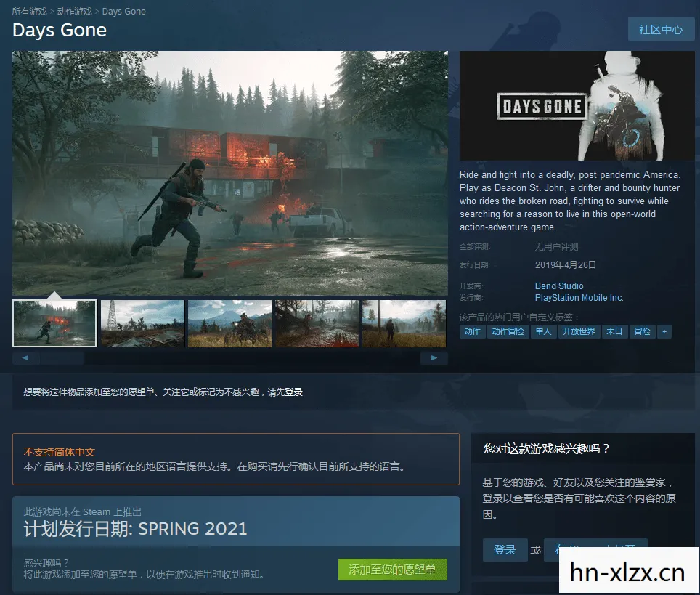This screenshot has height=595, width=700.
Task: Select the 动作 tag
Action: tap(472, 331)
